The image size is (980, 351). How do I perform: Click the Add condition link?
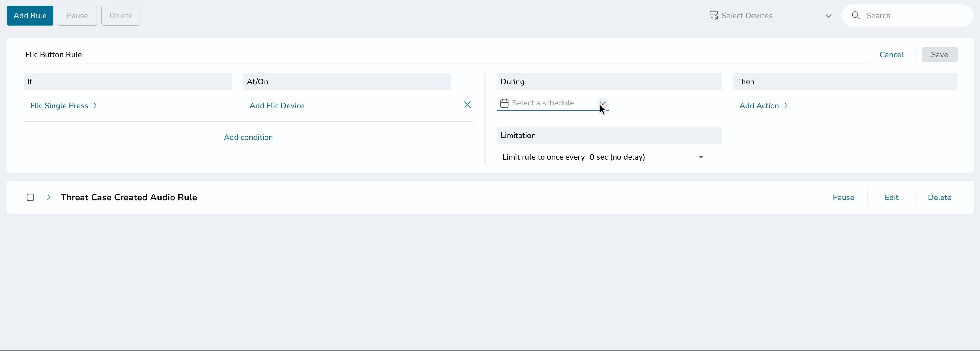click(248, 137)
